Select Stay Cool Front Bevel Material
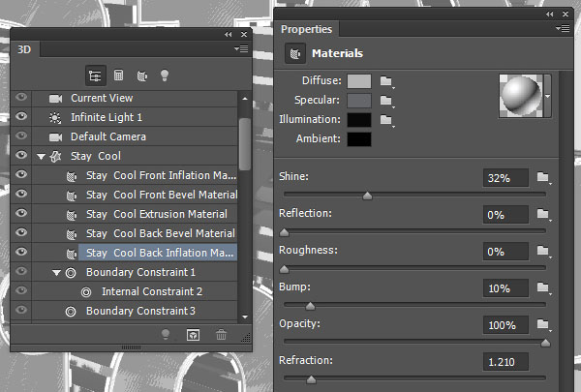The width and height of the screenshot is (581, 392). [162, 195]
